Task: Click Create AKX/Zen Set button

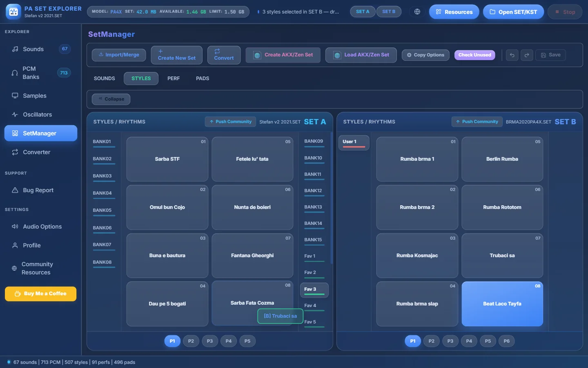Action: [283, 55]
